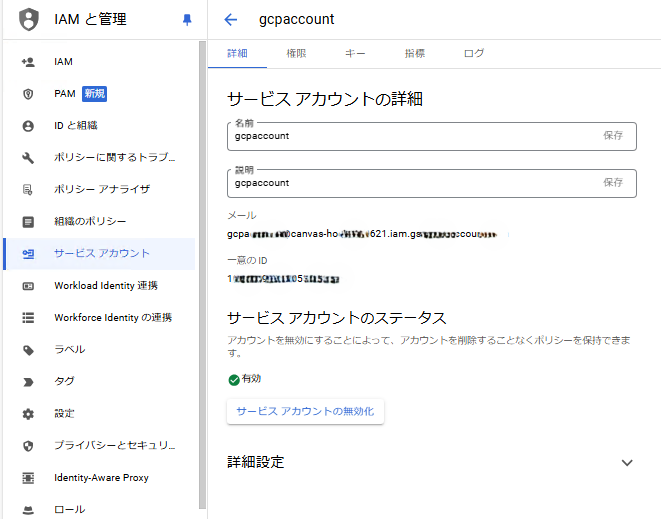Open 組織のポリシー menu item
Image resolution: width=661 pixels, height=519 pixels.
tap(99, 221)
